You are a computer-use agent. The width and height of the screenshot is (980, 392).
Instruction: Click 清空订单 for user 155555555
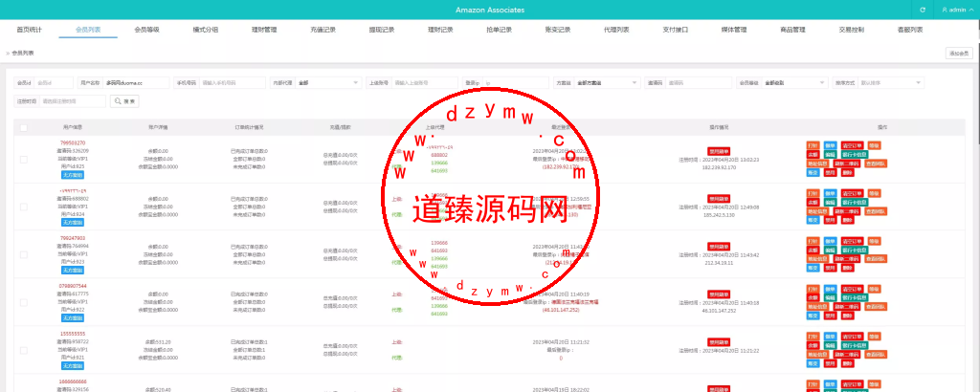click(853, 338)
